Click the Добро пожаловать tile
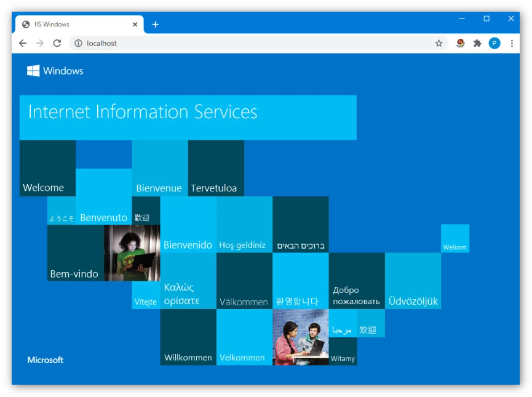Image resolution: width=532 pixels, height=397 pixels. click(357, 281)
